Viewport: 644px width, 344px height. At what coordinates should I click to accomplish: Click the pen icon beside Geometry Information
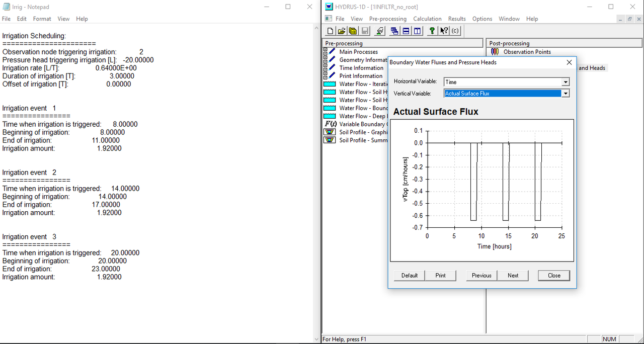pyautogui.click(x=332, y=59)
